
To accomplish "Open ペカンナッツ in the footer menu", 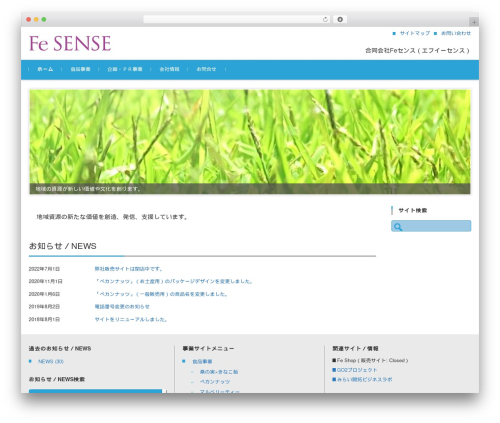I will coord(215,382).
